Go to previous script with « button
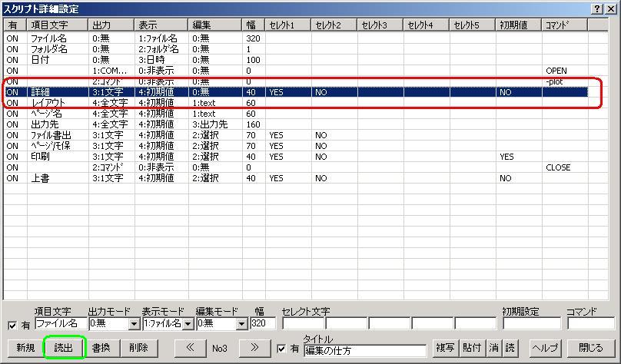Image resolution: width=621 pixels, height=364 pixels. (190, 348)
